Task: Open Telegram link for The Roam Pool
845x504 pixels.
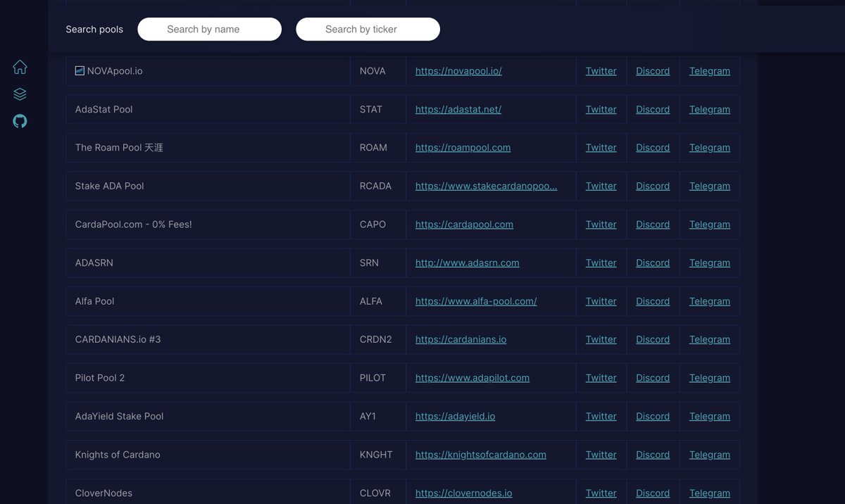Action: pyautogui.click(x=710, y=148)
